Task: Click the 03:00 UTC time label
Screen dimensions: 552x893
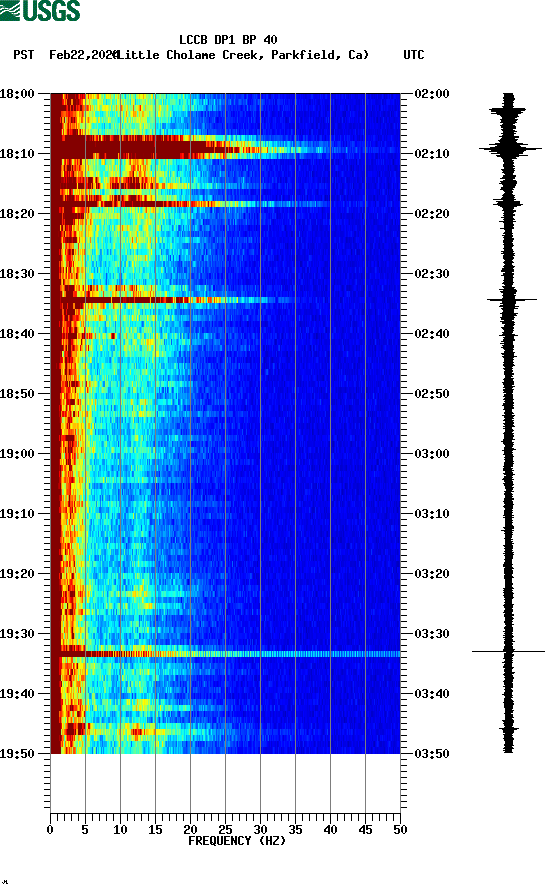Action: click(x=432, y=454)
